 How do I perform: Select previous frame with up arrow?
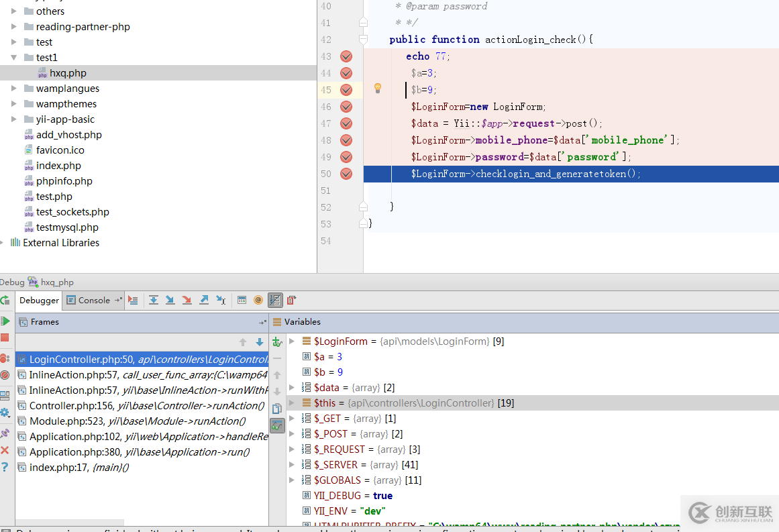[243, 342]
